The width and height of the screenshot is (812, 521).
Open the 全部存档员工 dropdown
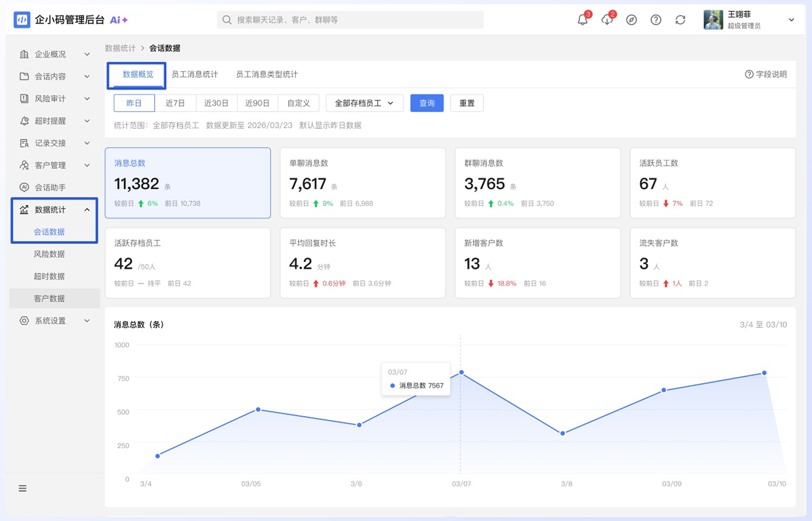(364, 103)
